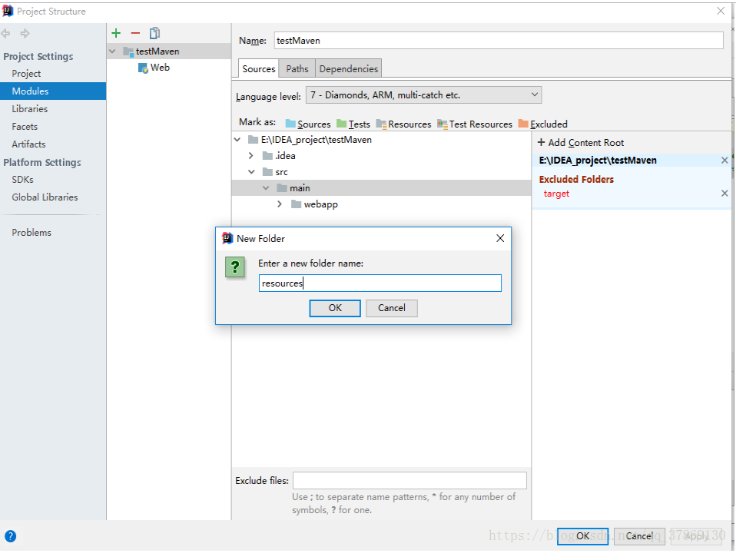
Task: Click the content root path header
Action: (x=598, y=161)
